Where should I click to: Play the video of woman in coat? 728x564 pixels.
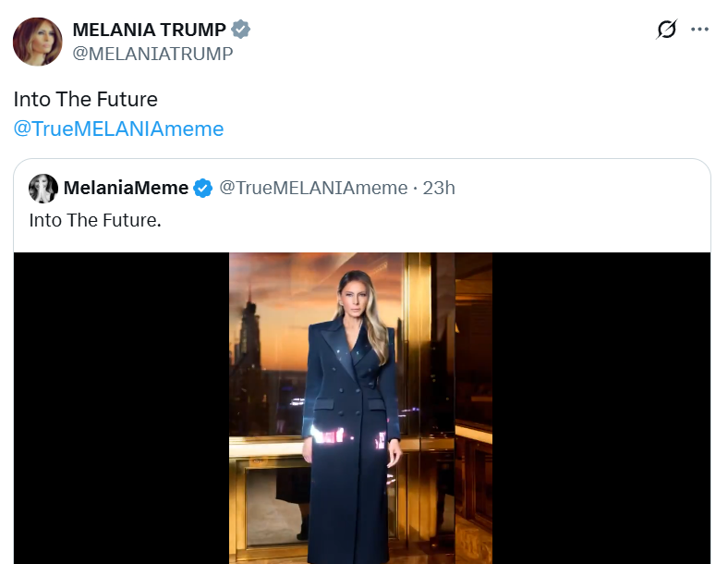tap(360, 408)
